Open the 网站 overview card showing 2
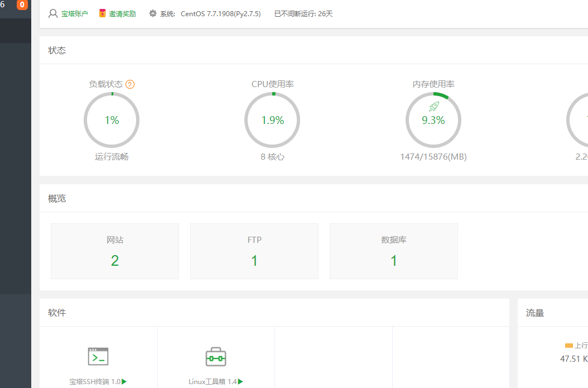 click(115, 251)
